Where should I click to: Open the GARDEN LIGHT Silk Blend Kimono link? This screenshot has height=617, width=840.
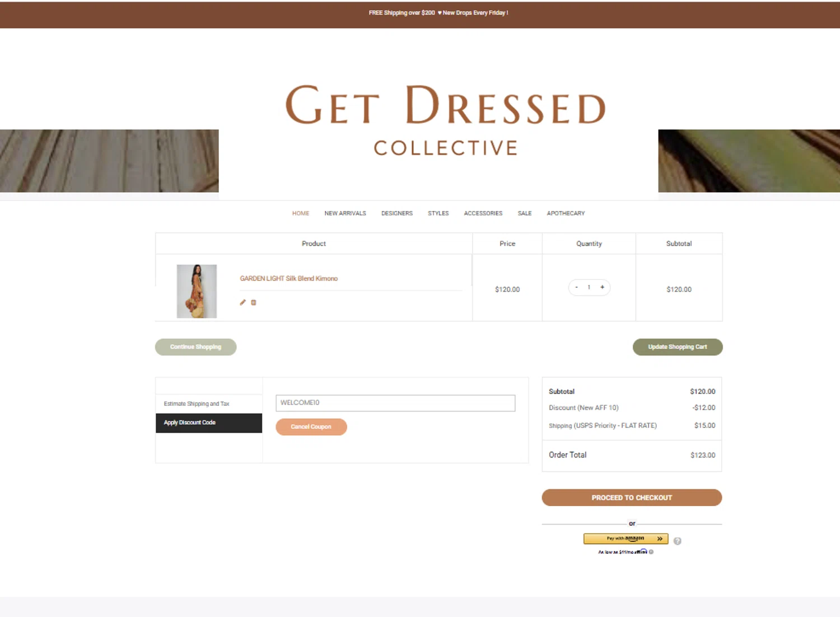[x=289, y=278]
